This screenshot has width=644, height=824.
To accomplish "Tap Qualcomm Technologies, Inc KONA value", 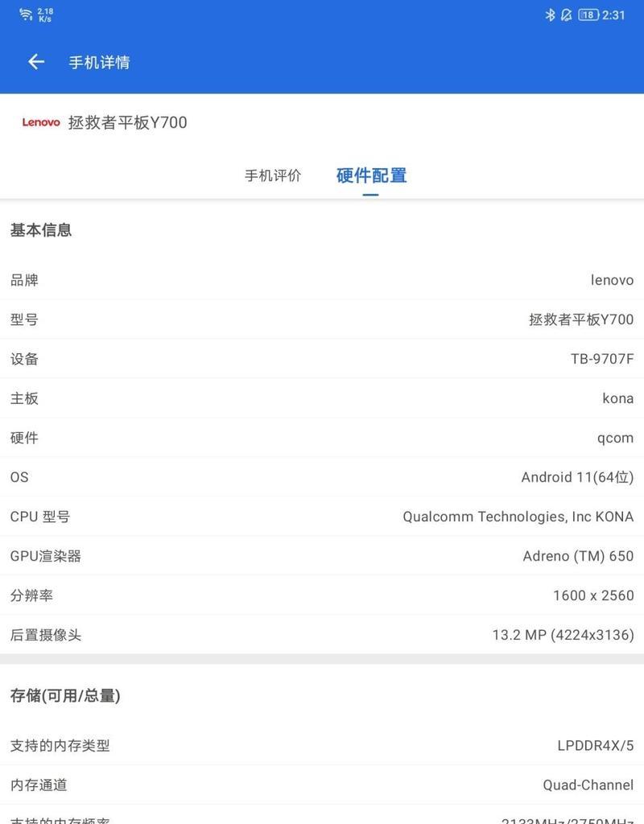I will click(518, 517).
